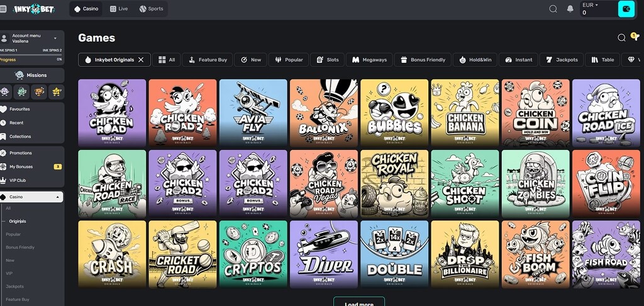Select All under Casino sidebar

pyautogui.click(x=8, y=208)
